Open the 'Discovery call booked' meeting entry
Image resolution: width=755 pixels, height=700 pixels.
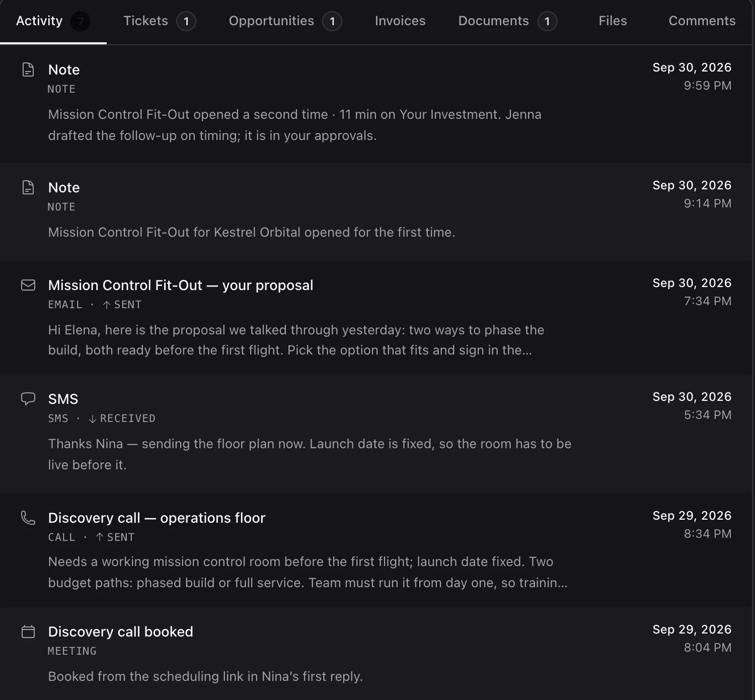coord(121,632)
